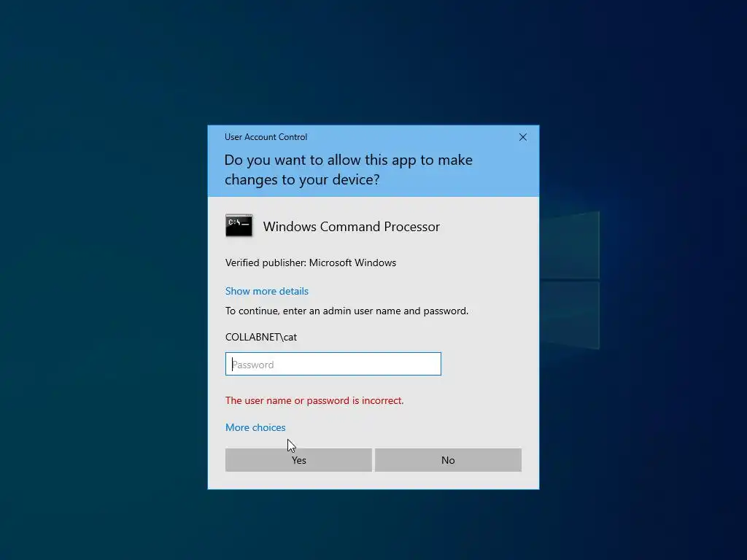The image size is (747, 560).
Task: Click the 'enter an admin user name' instruction
Action: [347, 311]
